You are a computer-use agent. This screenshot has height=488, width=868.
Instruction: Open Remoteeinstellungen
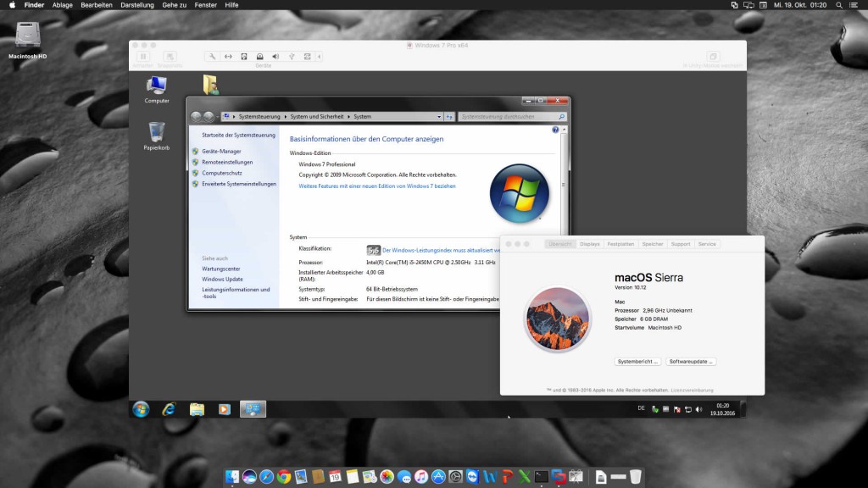pos(227,162)
